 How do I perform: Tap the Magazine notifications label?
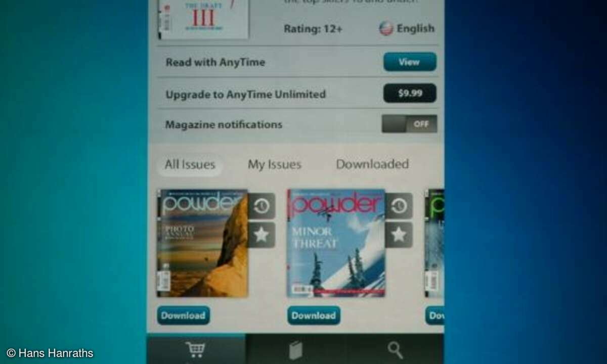[x=224, y=124]
